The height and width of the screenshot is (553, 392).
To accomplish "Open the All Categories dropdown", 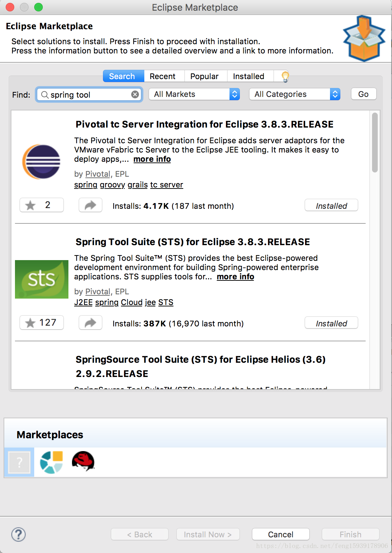I will [295, 94].
